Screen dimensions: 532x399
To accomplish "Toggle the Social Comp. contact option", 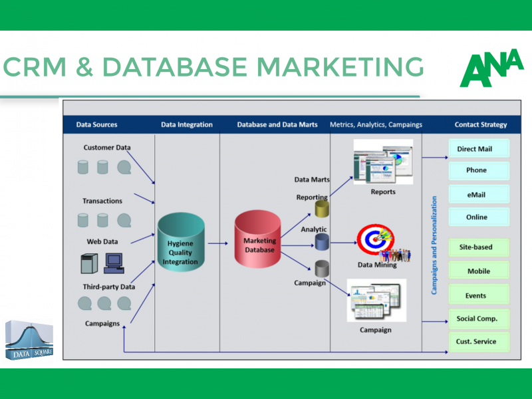I will point(479,319).
